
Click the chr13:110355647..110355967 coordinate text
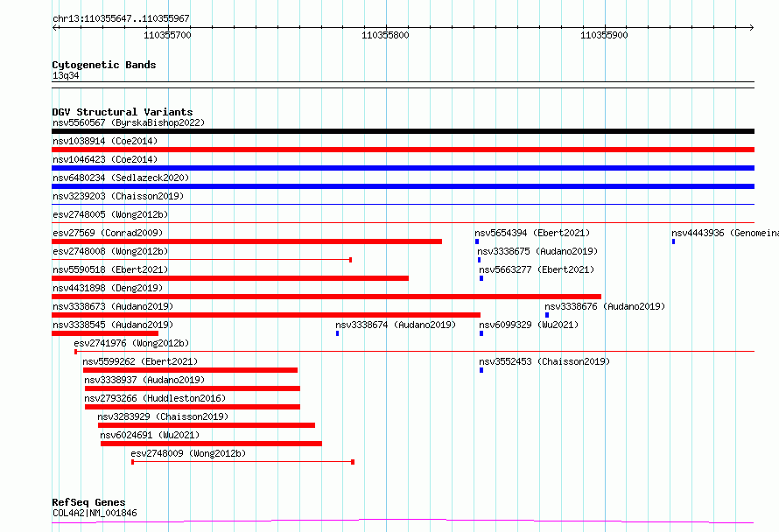[x=121, y=18]
